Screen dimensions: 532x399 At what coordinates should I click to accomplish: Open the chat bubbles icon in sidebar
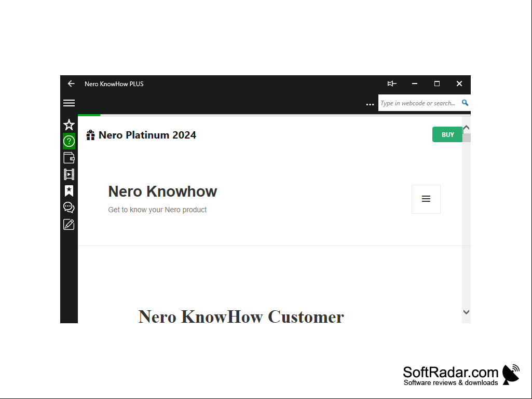[69, 208]
